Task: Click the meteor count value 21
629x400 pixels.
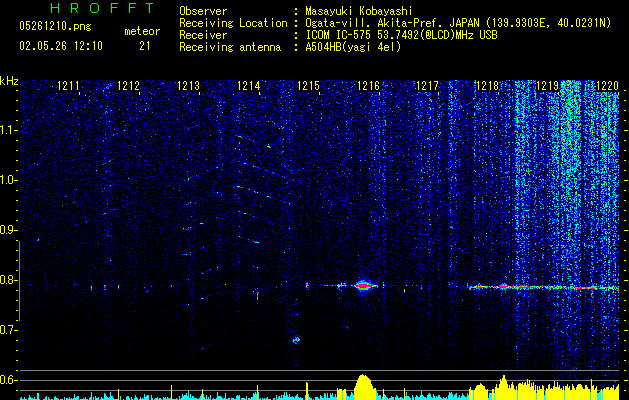Action: click(x=145, y=46)
